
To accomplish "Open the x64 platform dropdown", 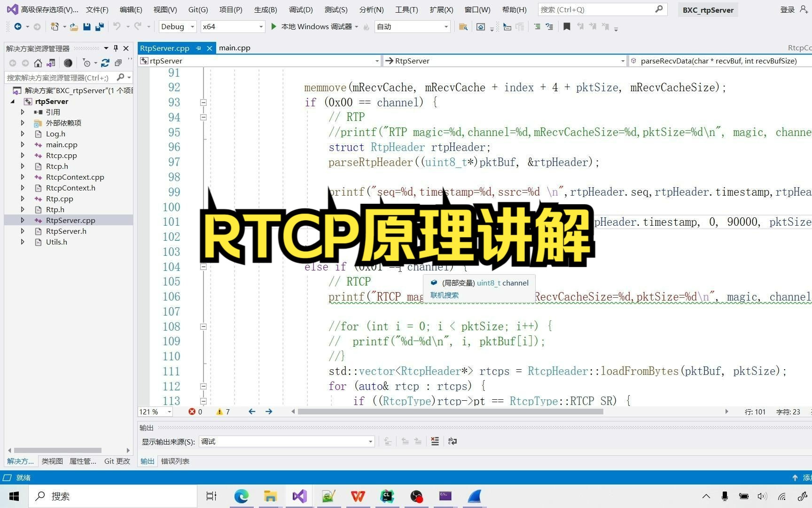I will coord(233,27).
